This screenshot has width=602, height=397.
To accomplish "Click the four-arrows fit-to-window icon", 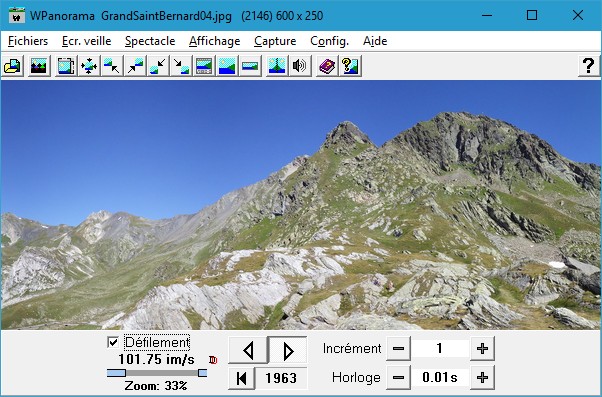I will pyautogui.click(x=89, y=66).
